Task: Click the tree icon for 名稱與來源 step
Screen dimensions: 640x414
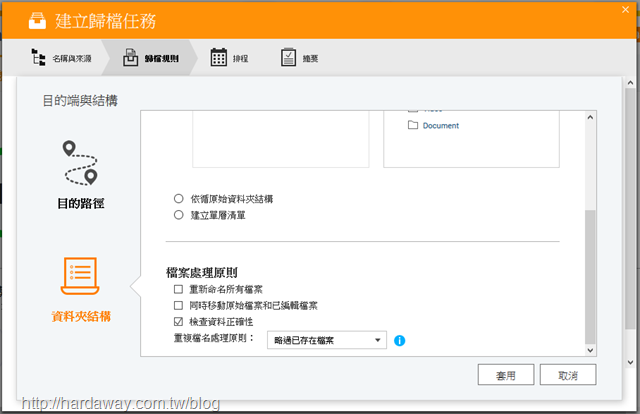Action: pyautogui.click(x=38, y=58)
